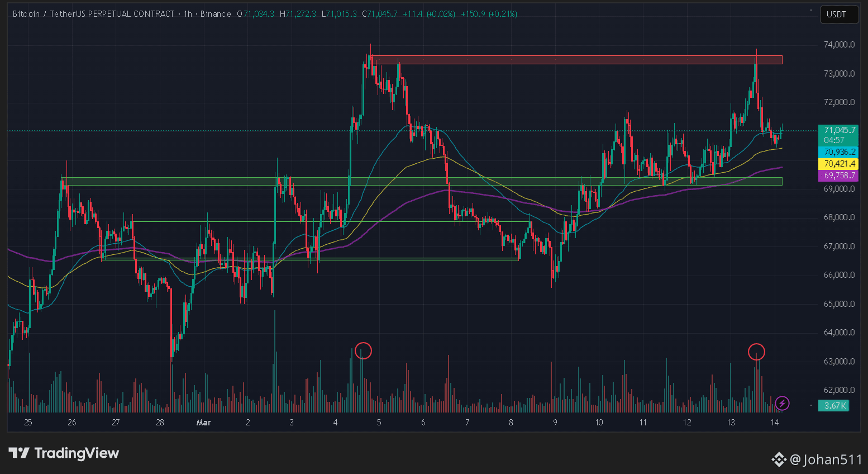Click the "26" date on the time axis

71,423
